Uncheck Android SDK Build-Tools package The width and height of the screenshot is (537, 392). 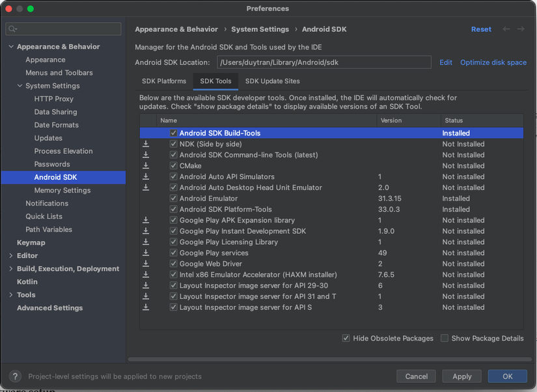click(x=174, y=133)
